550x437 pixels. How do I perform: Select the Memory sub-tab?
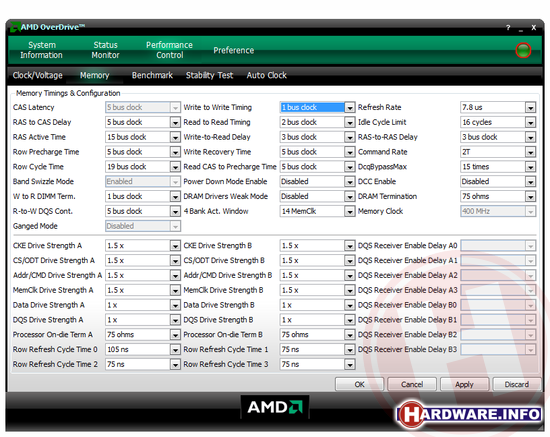coord(94,75)
